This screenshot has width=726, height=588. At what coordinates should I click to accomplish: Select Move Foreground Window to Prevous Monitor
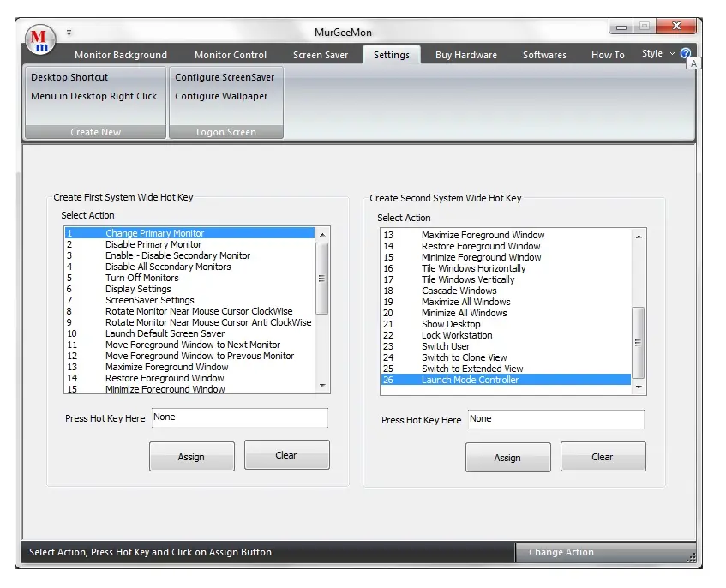point(189,356)
